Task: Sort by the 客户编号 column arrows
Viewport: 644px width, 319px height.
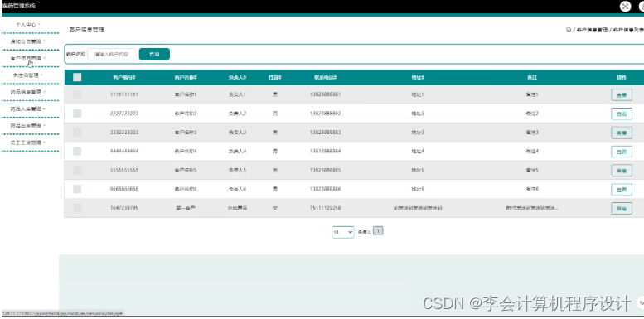Action: coord(134,78)
